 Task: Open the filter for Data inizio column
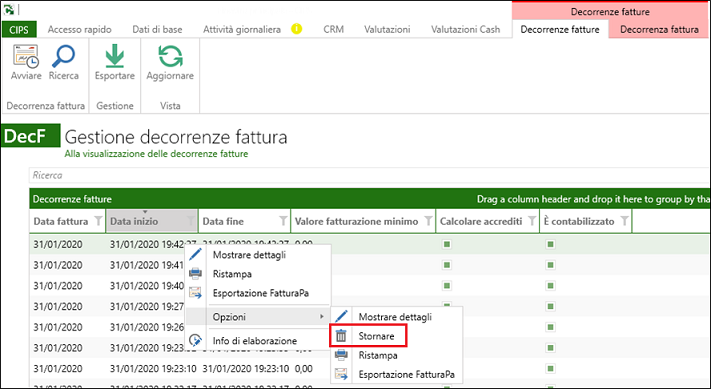(191, 221)
